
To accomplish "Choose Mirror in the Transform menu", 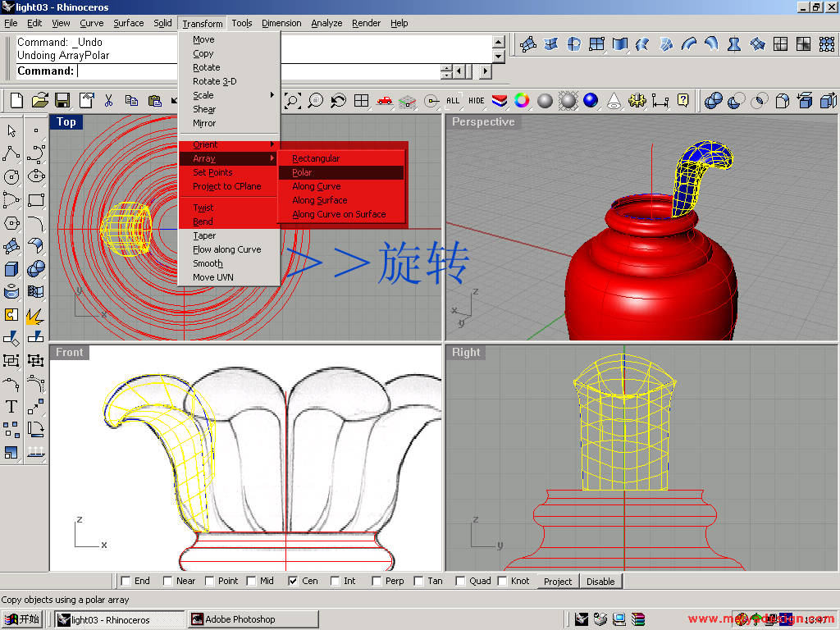I will pyautogui.click(x=204, y=123).
